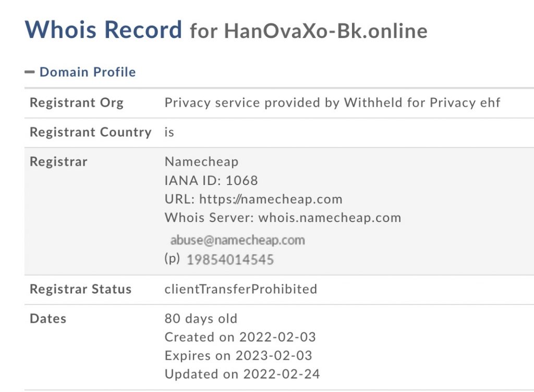Click the Dates row label
534x392 pixels.
click(x=48, y=318)
